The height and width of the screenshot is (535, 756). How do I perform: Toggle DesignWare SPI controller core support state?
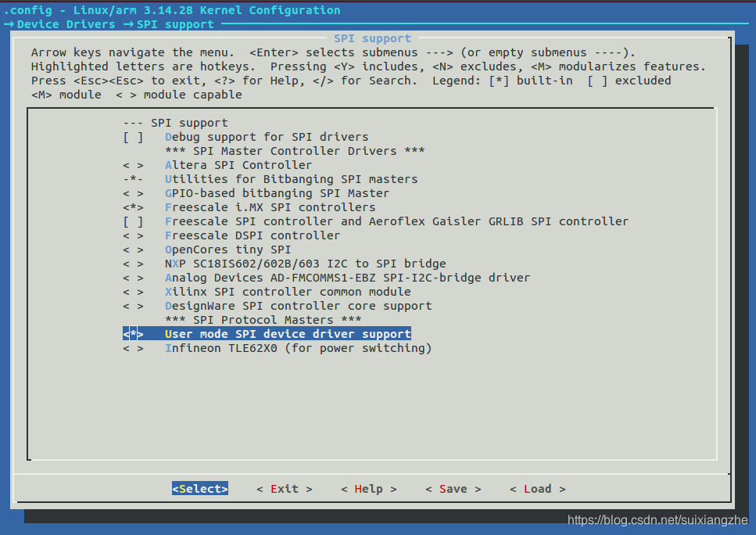pos(133,307)
